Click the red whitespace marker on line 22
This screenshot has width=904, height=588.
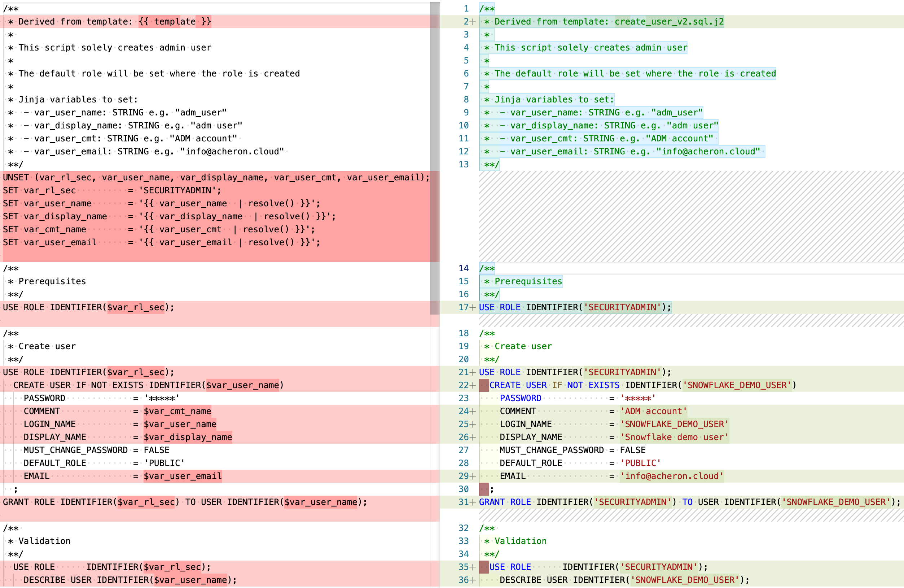coord(484,385)
